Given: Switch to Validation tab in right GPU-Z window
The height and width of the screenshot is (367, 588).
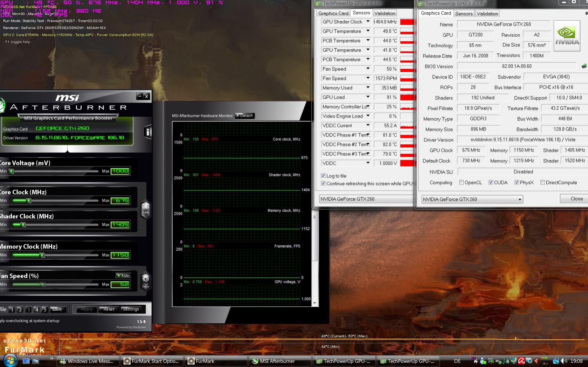Looking at the screenshot, I should (x=487, y=14).
